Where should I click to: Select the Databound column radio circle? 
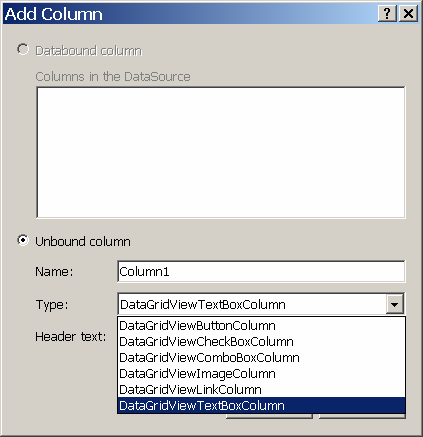(x=23, y=50)
